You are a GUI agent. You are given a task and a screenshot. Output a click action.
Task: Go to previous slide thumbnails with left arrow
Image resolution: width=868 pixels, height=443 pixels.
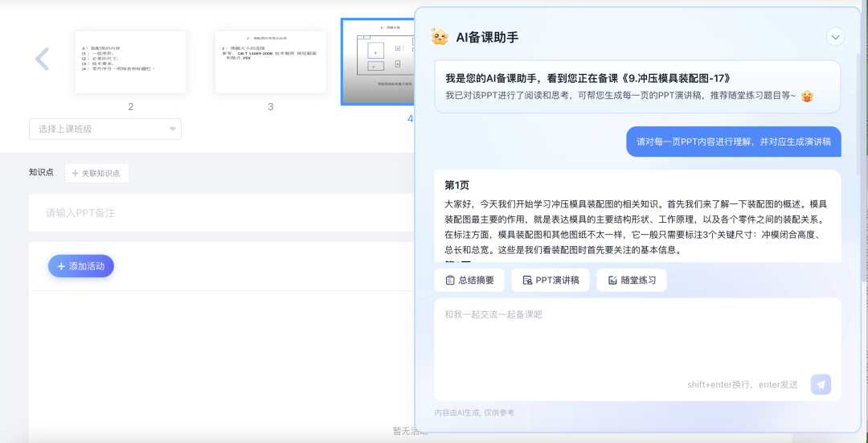(42, 59)
